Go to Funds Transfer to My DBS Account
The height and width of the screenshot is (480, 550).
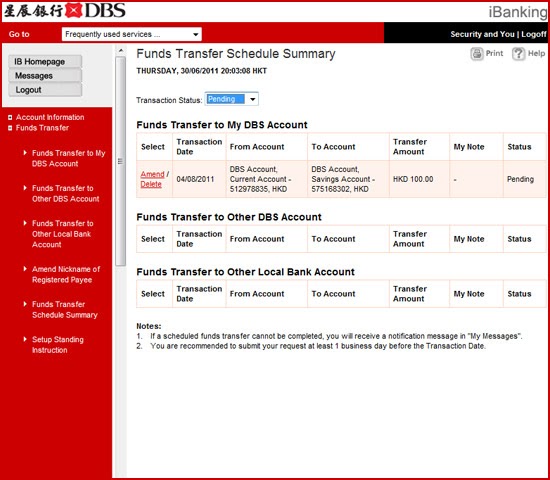(68, 159)
